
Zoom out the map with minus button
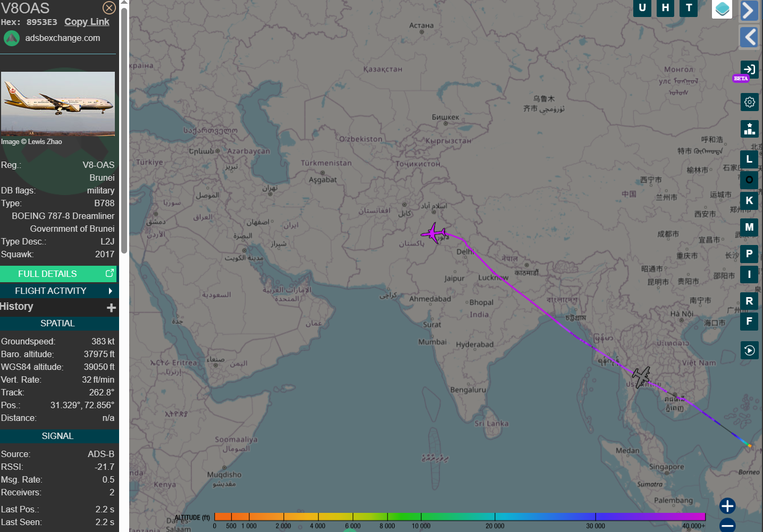(727, 526)
